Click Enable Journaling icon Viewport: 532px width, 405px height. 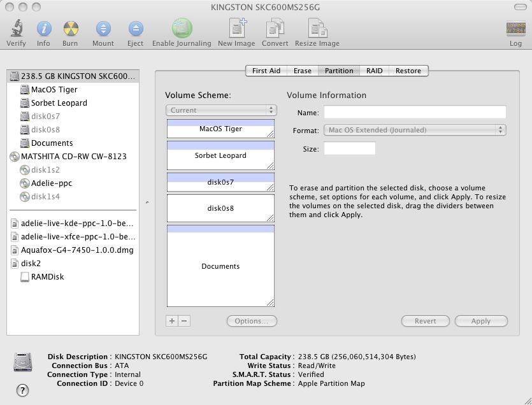coord(182,29)
